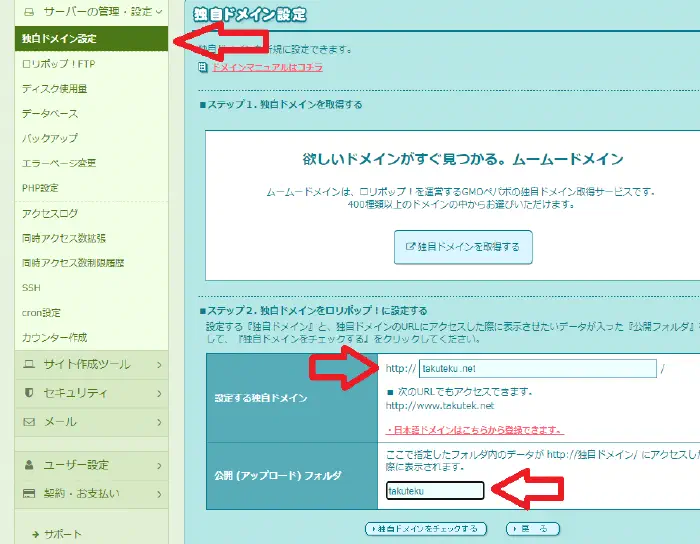Expand the サイト作成ツール section
The height and width of the screenshot is (544, 700).
coord(92,365)
